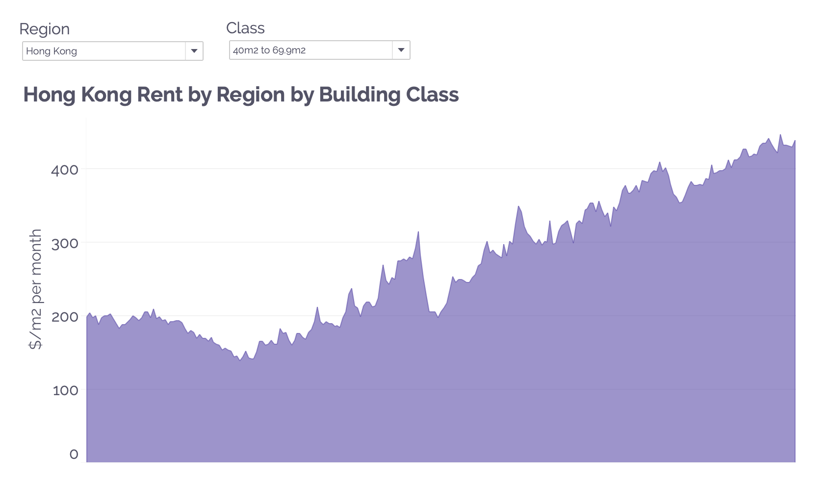Image resolution: width=826 pixels, height=504 pixels.
Task: Open the Class dropdown arrow
Action: [401, 50]
